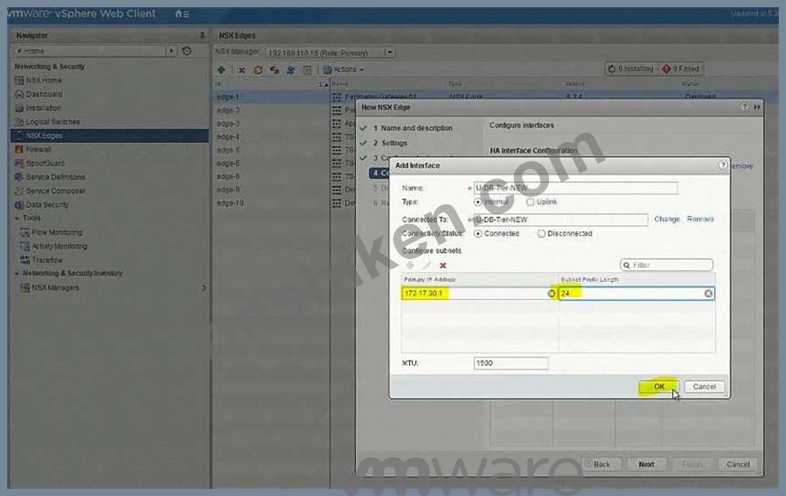Click the green Add edge icon

click(x=221, y=70)
